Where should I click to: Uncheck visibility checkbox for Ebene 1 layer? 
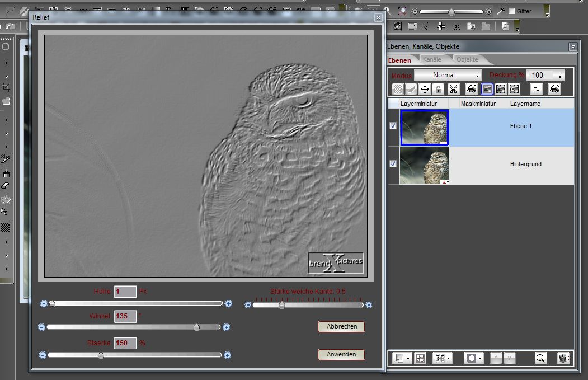(x=393, y=126)
